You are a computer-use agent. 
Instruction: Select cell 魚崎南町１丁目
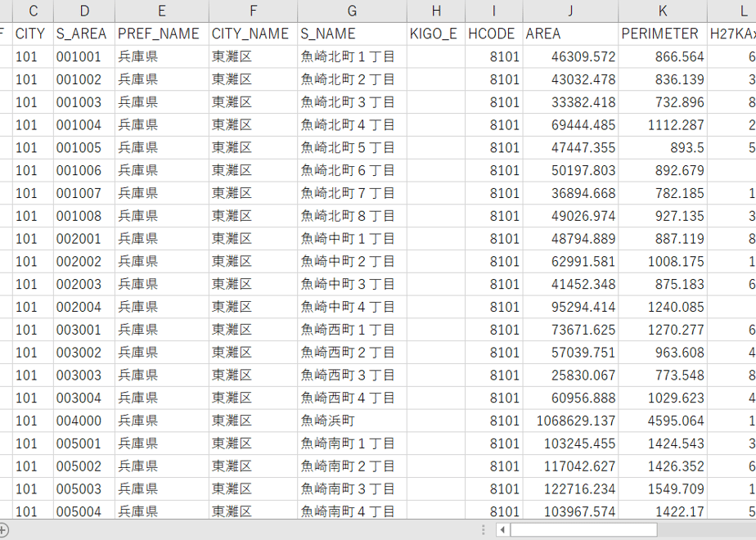(x=352, y=443)
